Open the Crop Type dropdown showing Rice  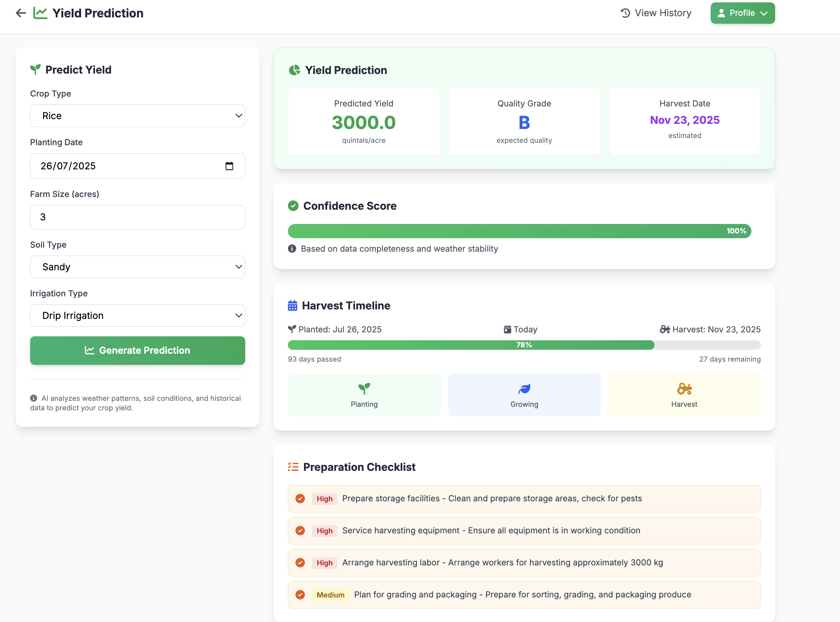pos(137,116)
